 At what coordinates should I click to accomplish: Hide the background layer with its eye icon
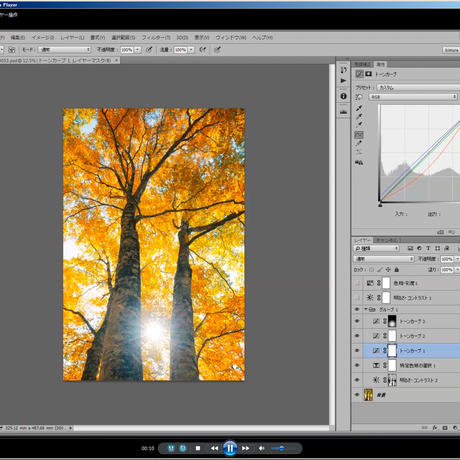pyautogui.click(x=357, y=395)
